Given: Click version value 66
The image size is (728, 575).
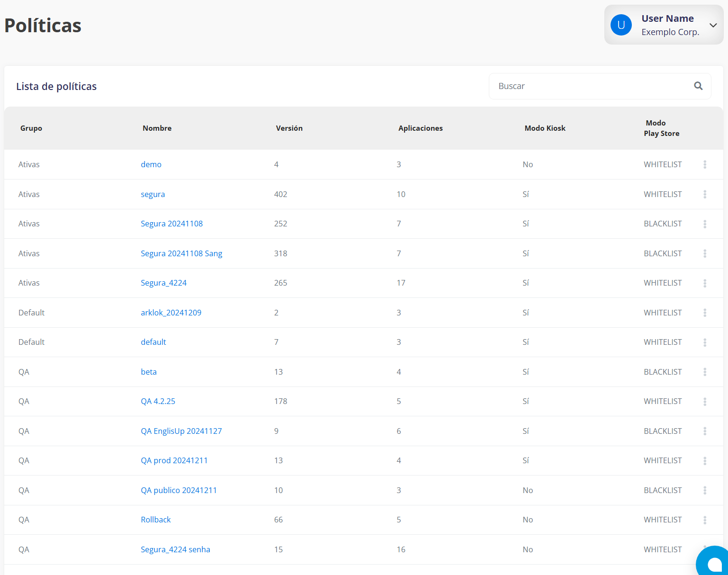Looking at the screenshot, I should click(x=279, y=520).
